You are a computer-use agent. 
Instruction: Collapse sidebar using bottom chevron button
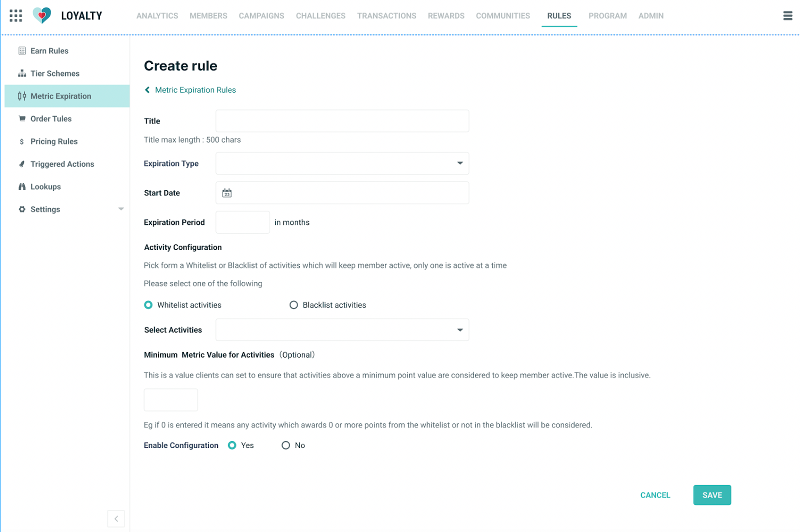coord(116,518)
